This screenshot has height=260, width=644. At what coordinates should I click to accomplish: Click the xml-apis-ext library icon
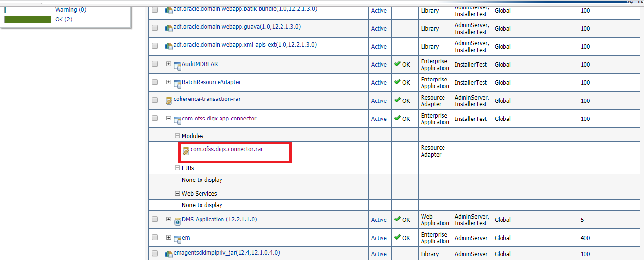tap(169, 46)
